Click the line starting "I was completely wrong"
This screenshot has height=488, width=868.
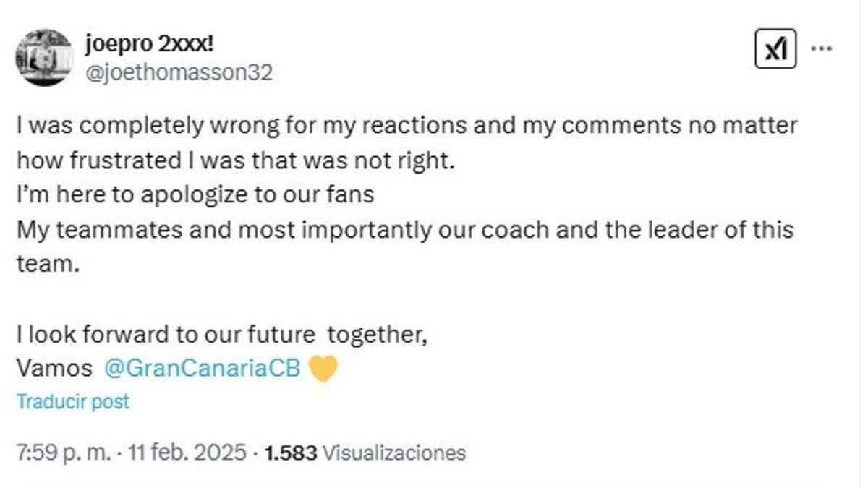pyautogui.click(x=407, y=125)
